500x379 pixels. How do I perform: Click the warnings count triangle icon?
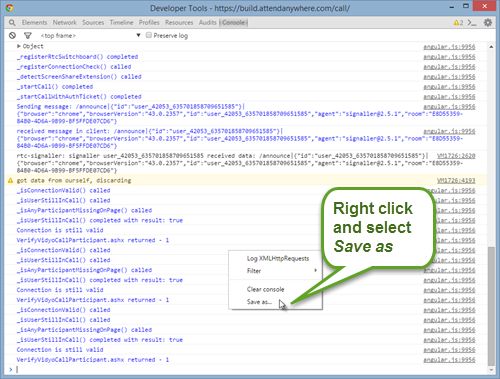click(456, 23)
